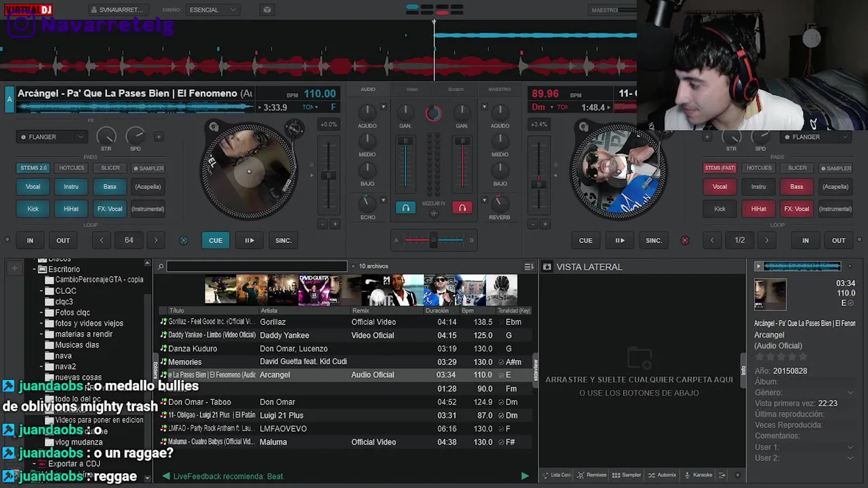Click the browser search magnifier icon
The width and height of the screenshot is (868, 488).
[x=161, y=266]
